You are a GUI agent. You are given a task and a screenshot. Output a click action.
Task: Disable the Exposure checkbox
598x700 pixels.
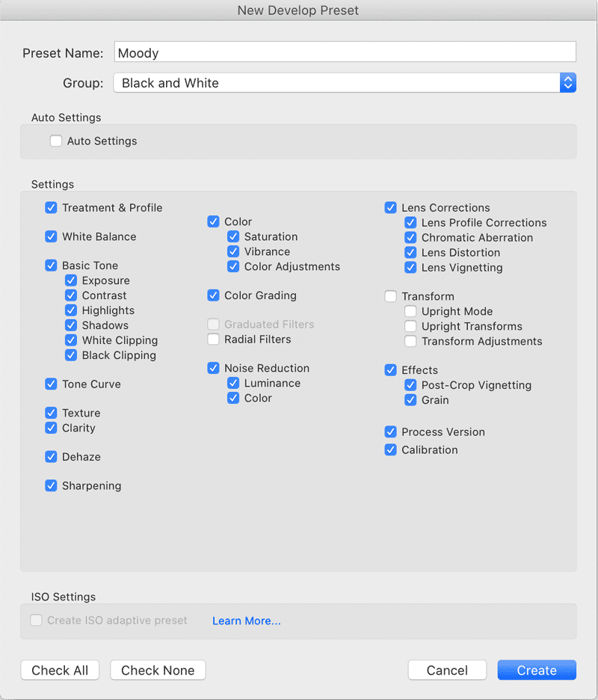[71, 280]
